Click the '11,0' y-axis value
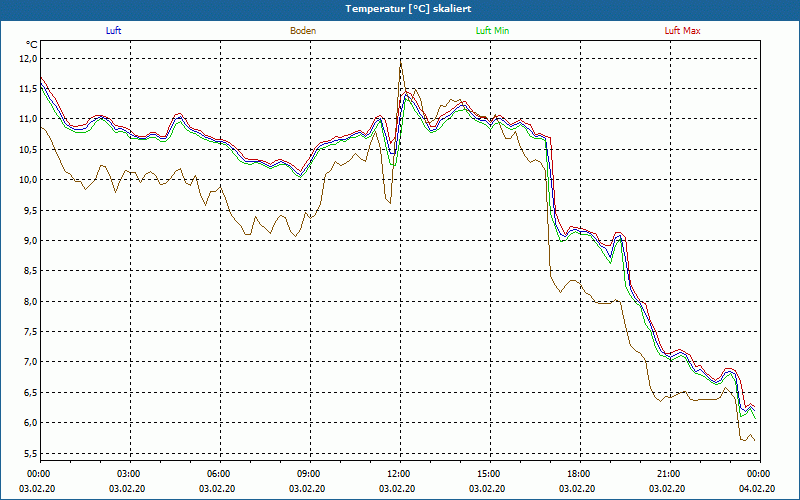Image resolution: width=800 pixels, height=500 pixels. (29, 119)
